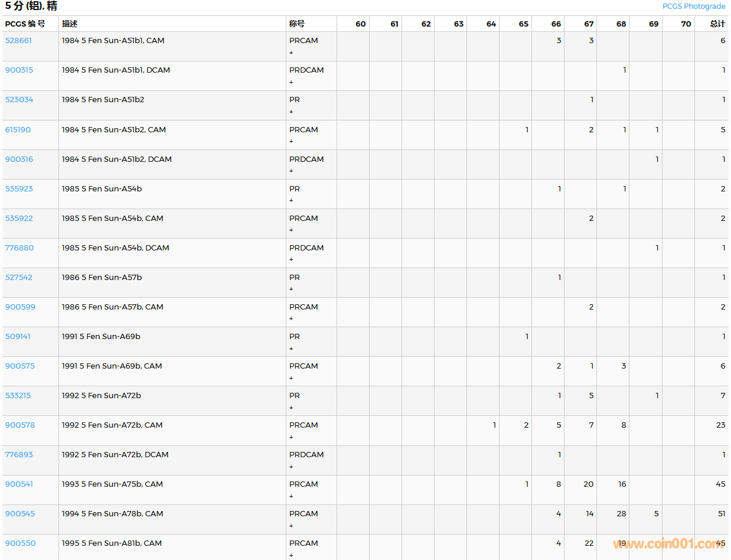This screenshot has width=731, height=560.
Task: Open PCGS number 900315 link
Action: coord(19,70)
